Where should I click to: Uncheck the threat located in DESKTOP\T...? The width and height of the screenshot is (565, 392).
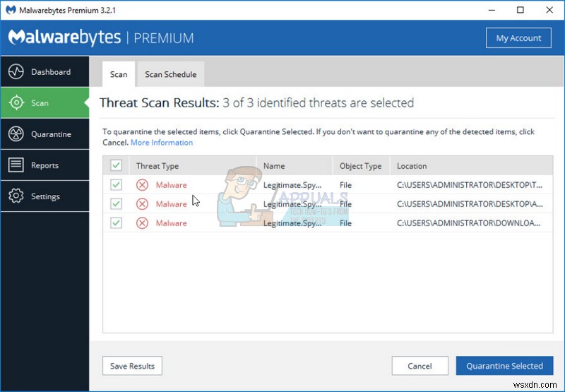coord(116,185)
